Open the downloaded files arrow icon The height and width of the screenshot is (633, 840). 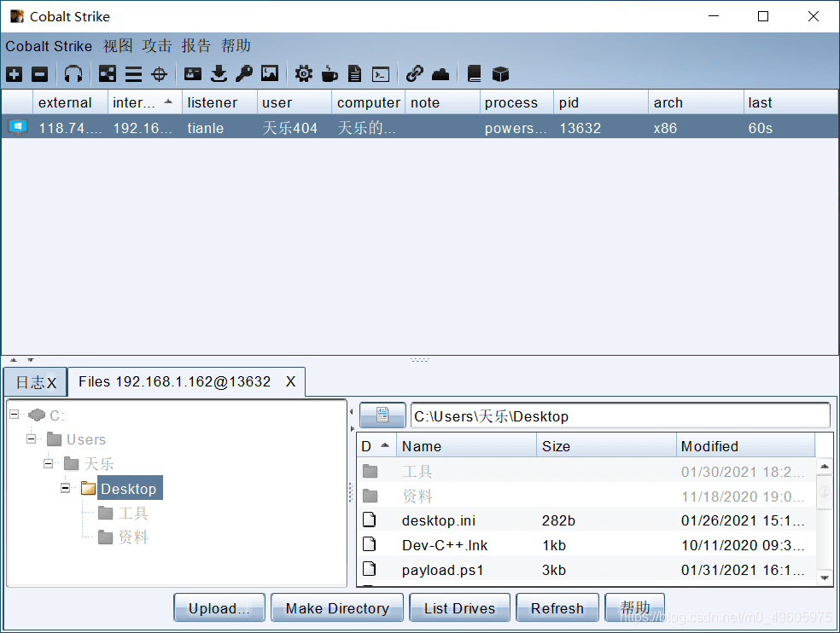point(219,74)
